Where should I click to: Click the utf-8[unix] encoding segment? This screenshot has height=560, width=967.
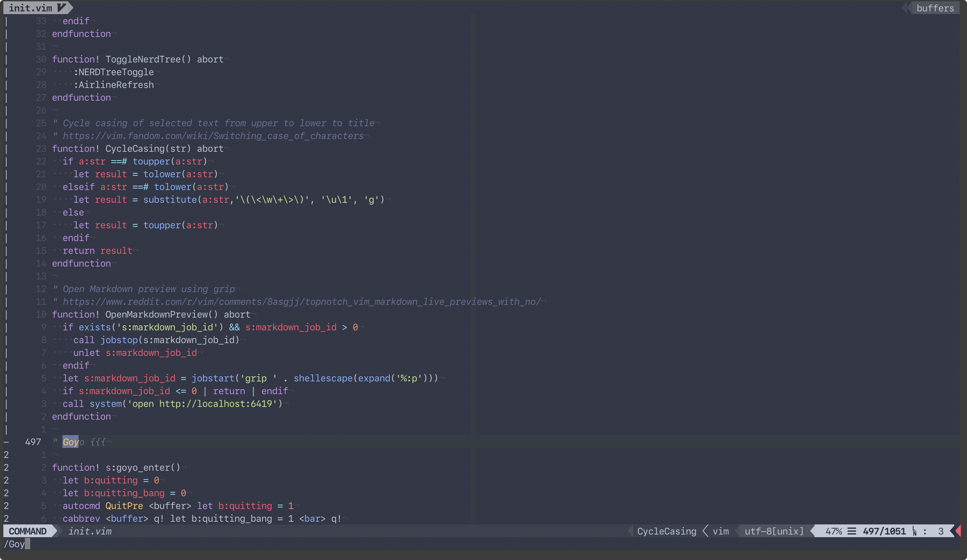[x=774, y=531]
